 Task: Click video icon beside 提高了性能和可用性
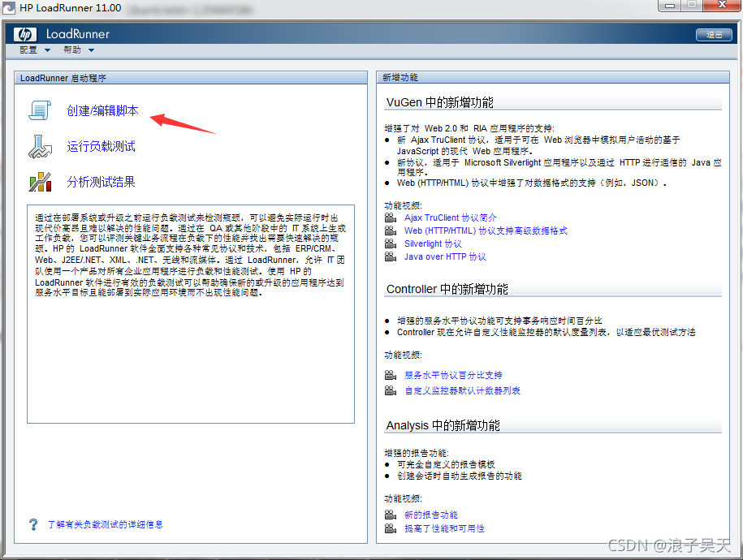pyautogui.click(x=391, y=528)
